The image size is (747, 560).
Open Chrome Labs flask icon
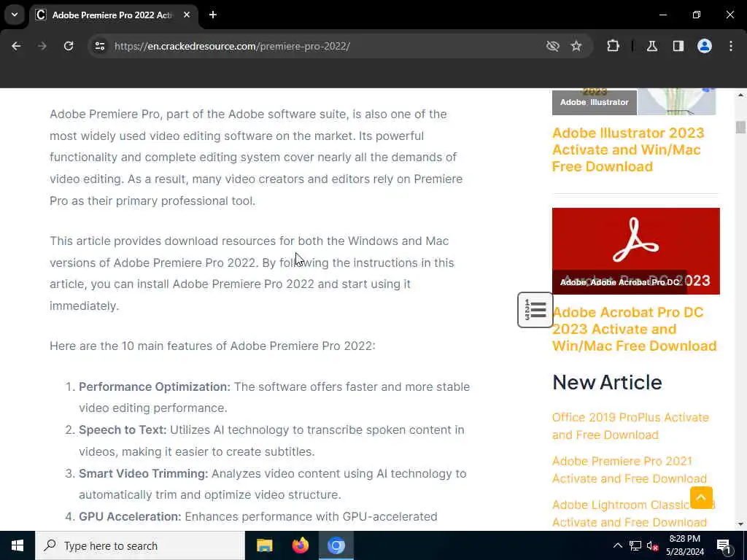click(x=652, y=46)
